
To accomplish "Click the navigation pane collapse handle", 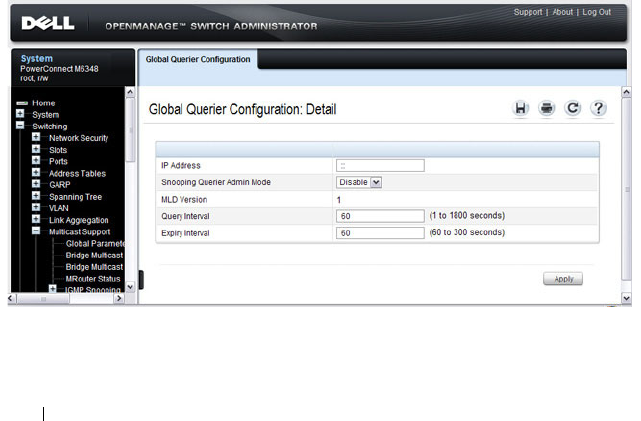I will point(141,280).
